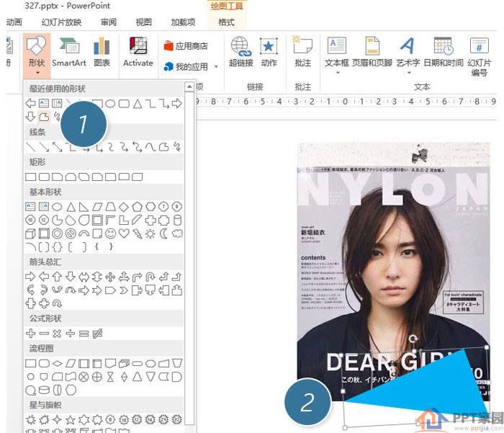Select the right triangle in 基本形状

(x=84, y=207)
